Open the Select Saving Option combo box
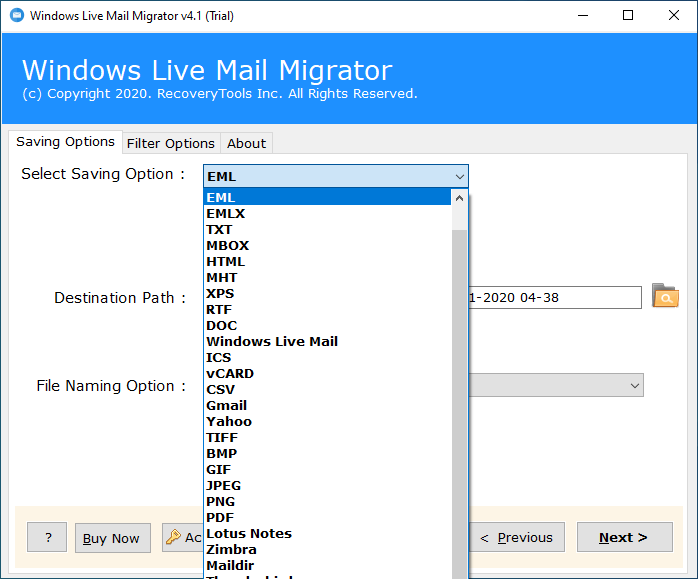 point(336,176)
